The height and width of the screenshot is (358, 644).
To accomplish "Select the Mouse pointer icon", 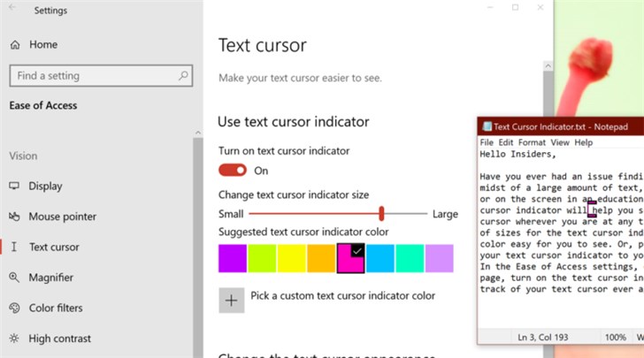I will (14, 217).
